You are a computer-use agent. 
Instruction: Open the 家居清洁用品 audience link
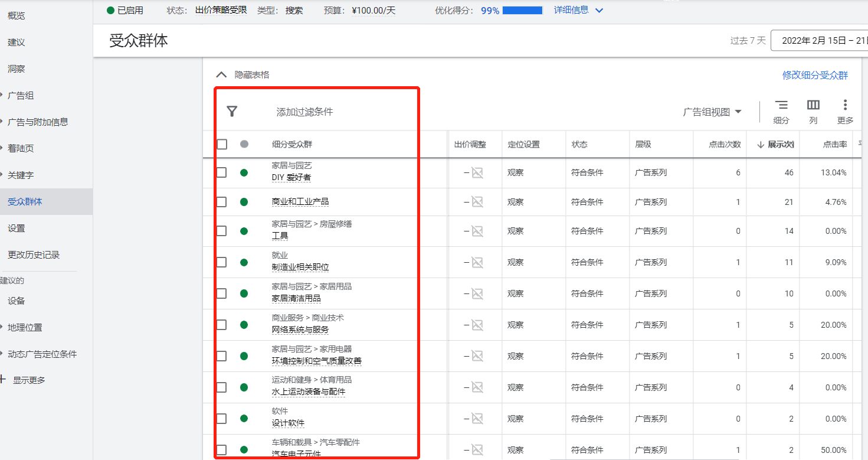pyautogui.click(x=296, y=298)
